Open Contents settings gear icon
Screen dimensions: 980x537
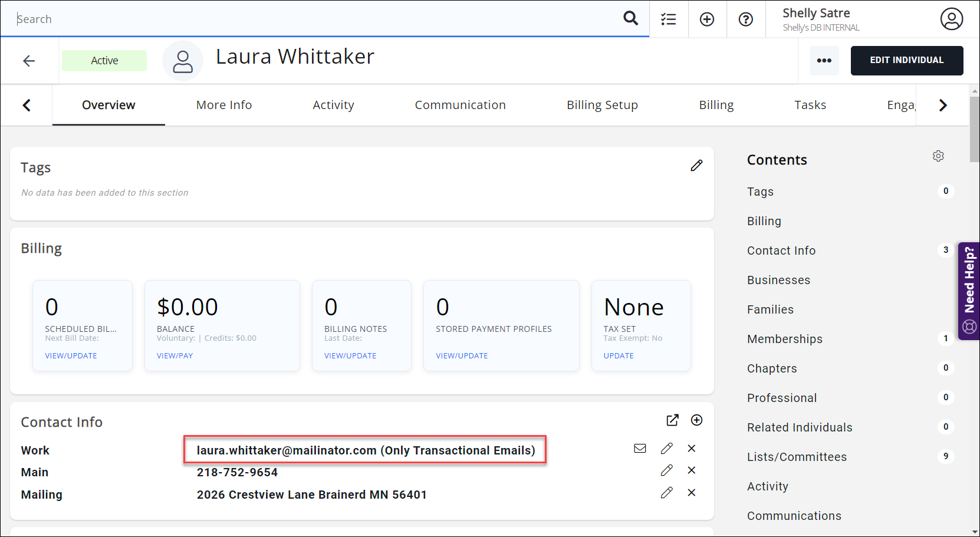click(938, 156)
